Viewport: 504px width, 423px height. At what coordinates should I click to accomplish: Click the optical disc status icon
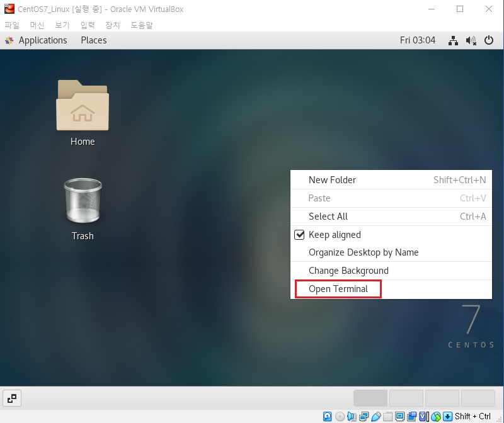[340, 417]
